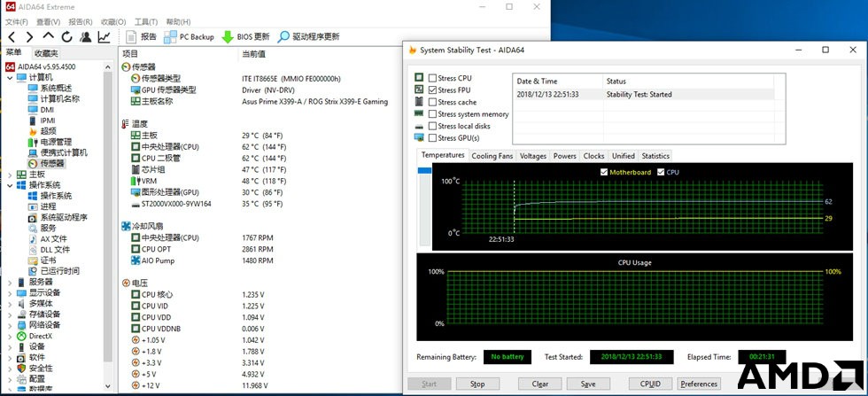Image resolution: width=868 pixels, height=396 pixels.
Task: Switch to the Unified tab
Action: tap(624, 156)
